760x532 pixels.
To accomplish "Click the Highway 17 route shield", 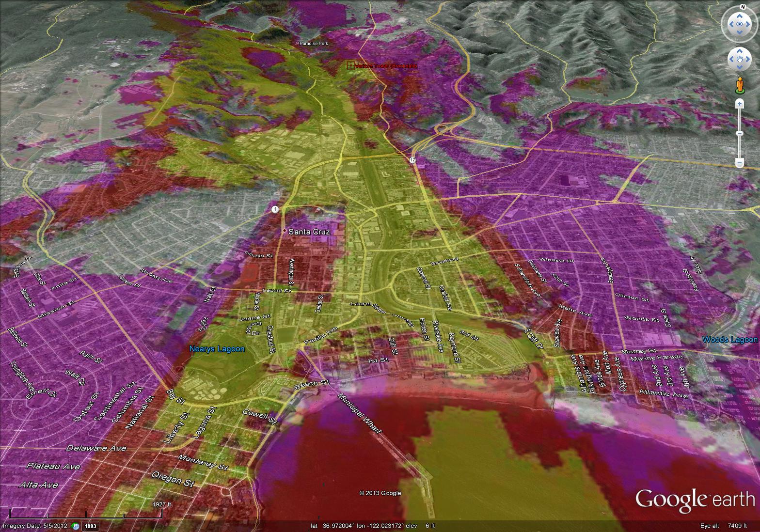I will [x=412, y=160].
